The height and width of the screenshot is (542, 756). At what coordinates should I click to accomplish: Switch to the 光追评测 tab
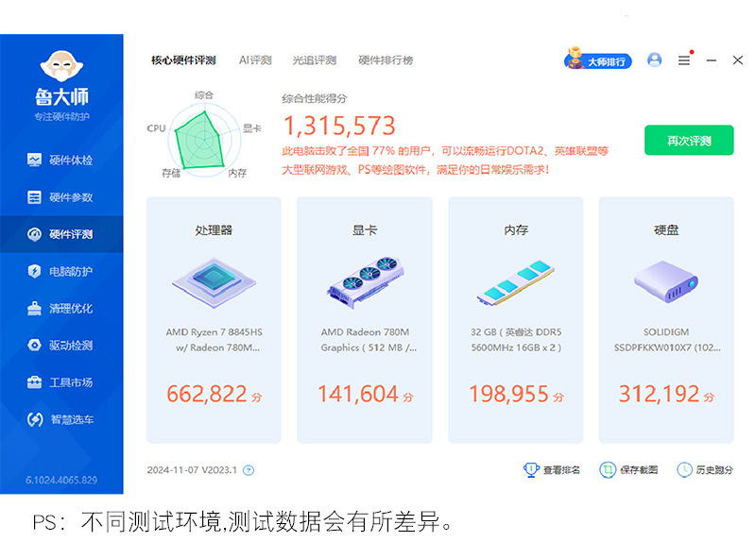click(315, 60)
